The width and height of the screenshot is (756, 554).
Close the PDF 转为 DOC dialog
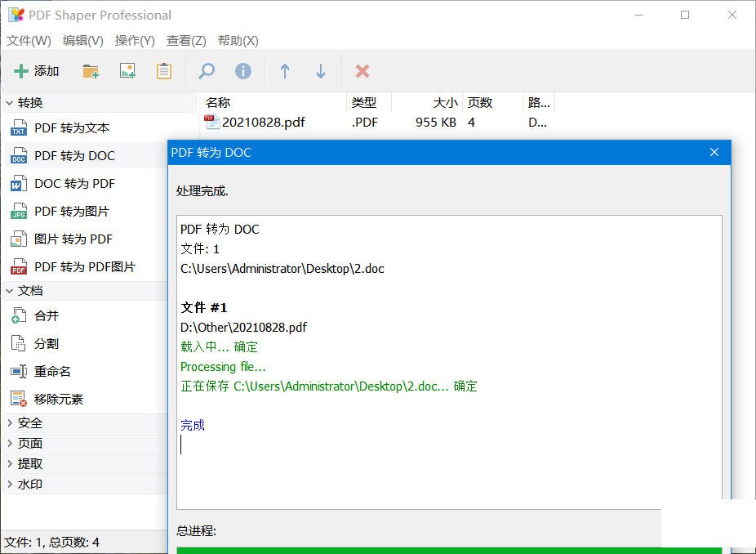coord(714,153)
